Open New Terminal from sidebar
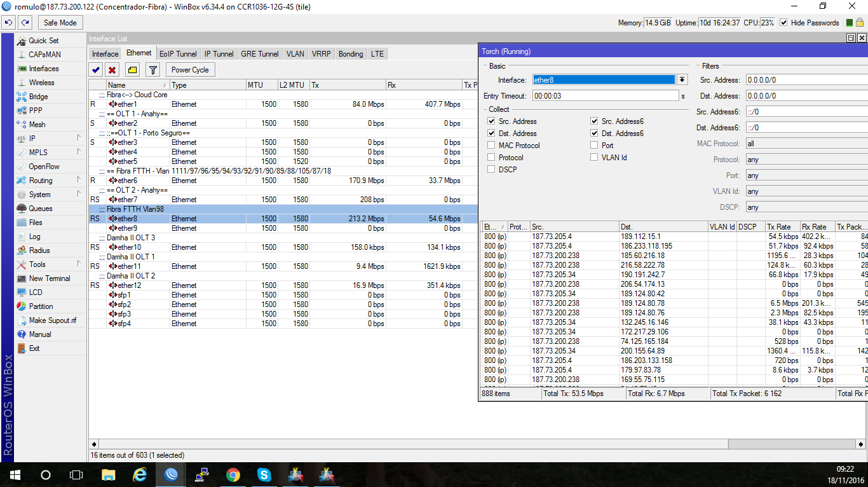Screen dimensions: 868x487 pyautogui.click(x=49, y=278)
